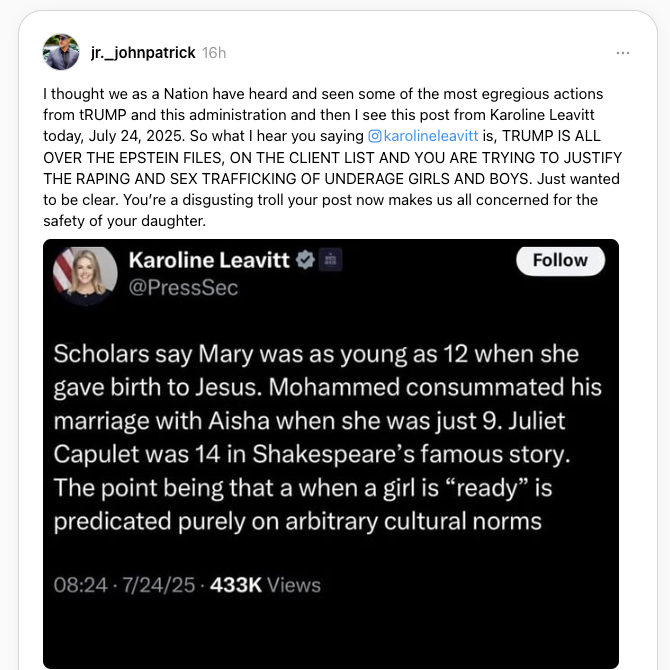Open the jr._johnpatrick username link
The height and width of the screenshot is (670, 670).
point(143,53)
